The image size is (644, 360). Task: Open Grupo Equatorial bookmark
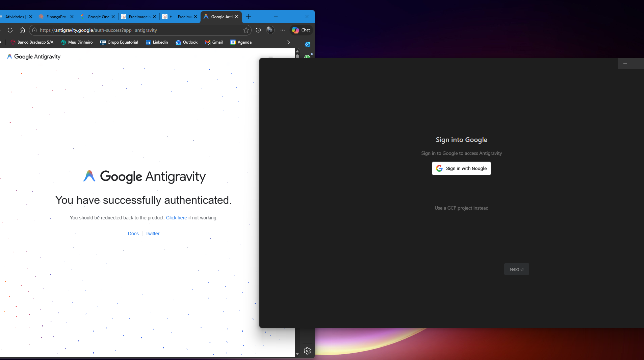(119, 42)
